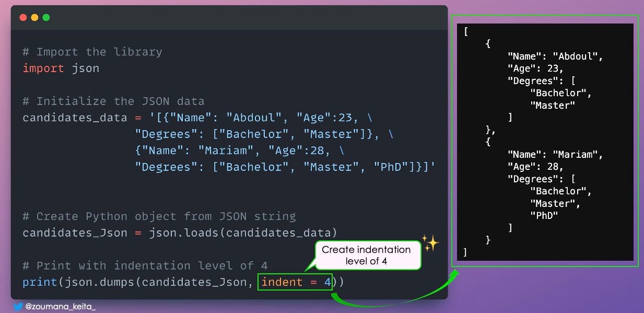Click json.dumps in the print statement
This screenshot has height=313, width=644.
point(99,282)
